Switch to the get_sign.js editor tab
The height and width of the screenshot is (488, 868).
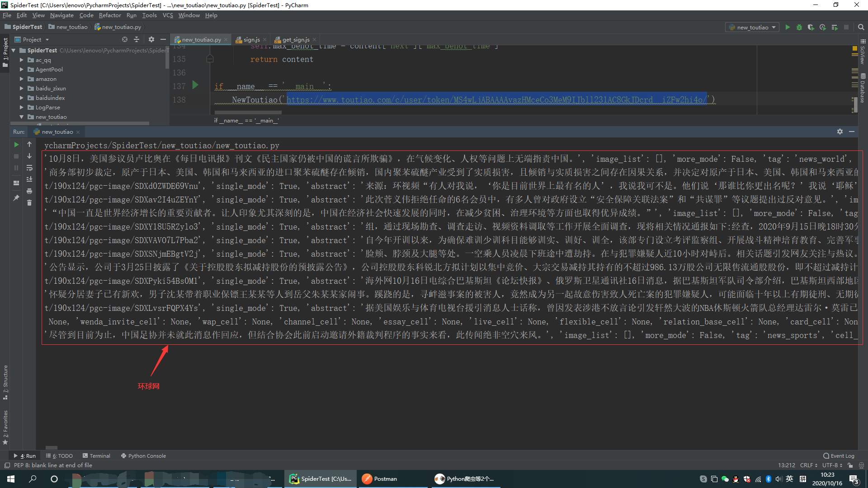tap(296, 40)
